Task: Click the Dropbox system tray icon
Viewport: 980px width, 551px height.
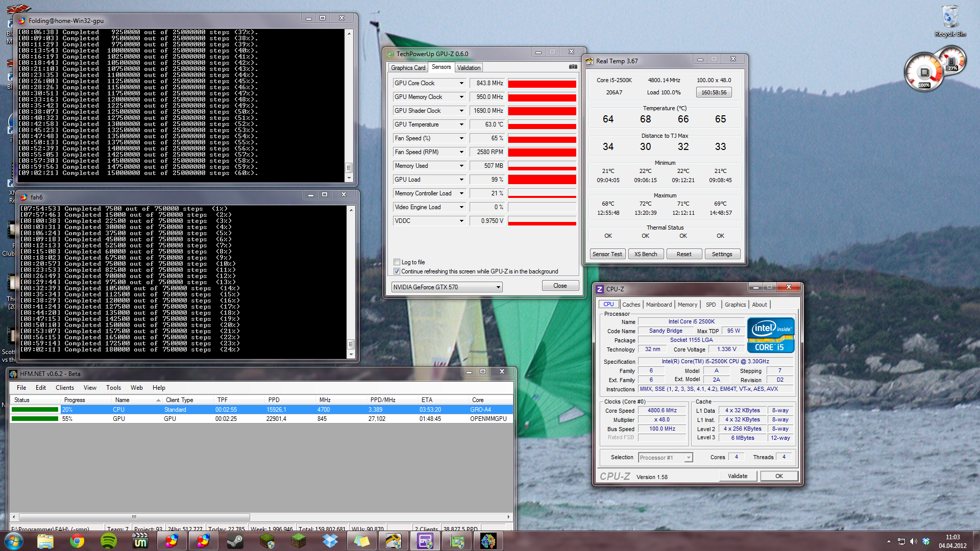Action: (x=926, y=541)
